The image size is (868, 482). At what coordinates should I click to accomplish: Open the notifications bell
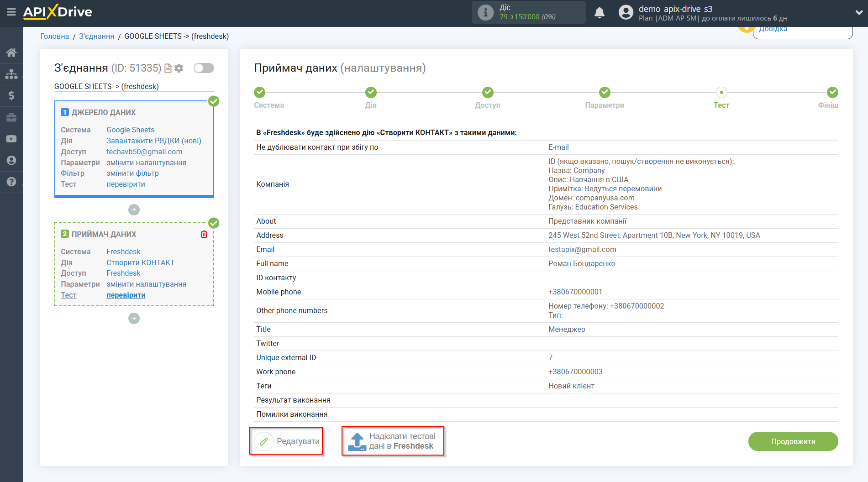(600, 12)
